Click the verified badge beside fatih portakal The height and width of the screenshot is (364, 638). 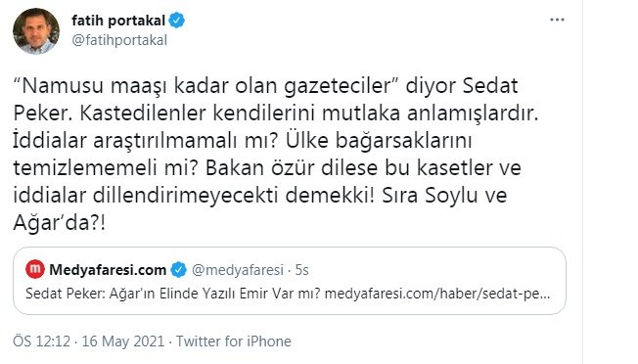[x=177, y=21]
